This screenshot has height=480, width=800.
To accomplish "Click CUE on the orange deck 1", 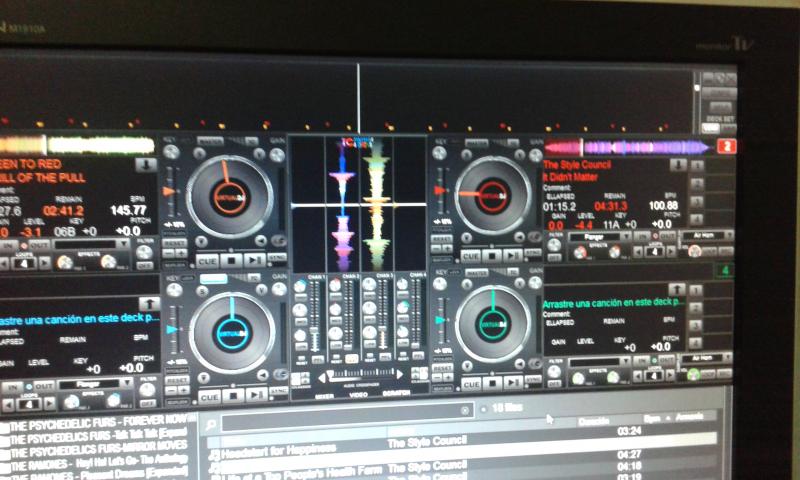I will [207, 261].
